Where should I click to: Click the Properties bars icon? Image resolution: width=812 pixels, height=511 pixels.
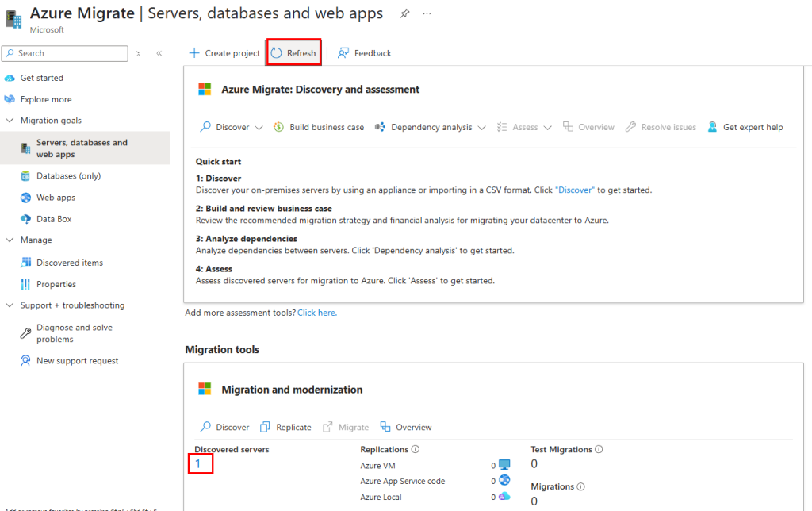point(25,284)
